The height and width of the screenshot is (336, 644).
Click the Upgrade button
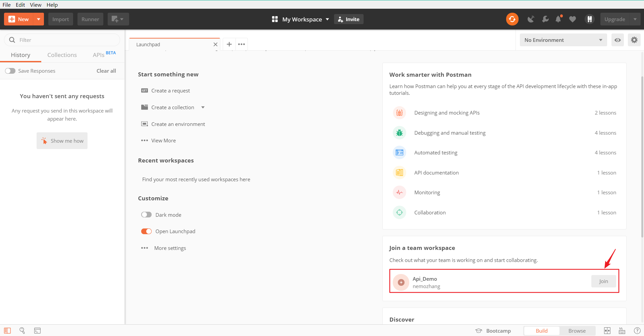click(615, 19)
